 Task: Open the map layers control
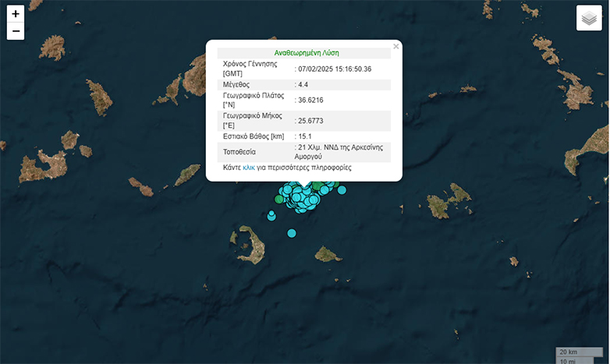point(589,18)
